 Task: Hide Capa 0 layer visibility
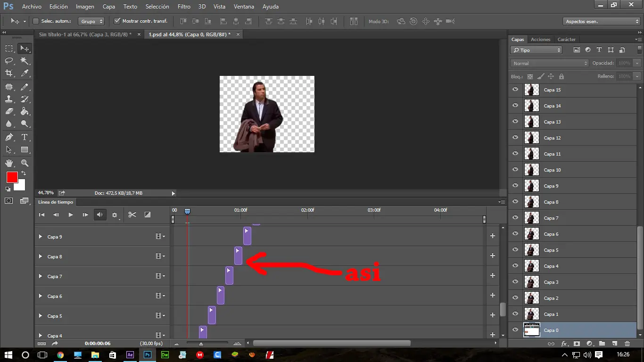click(x=515, y=330)
